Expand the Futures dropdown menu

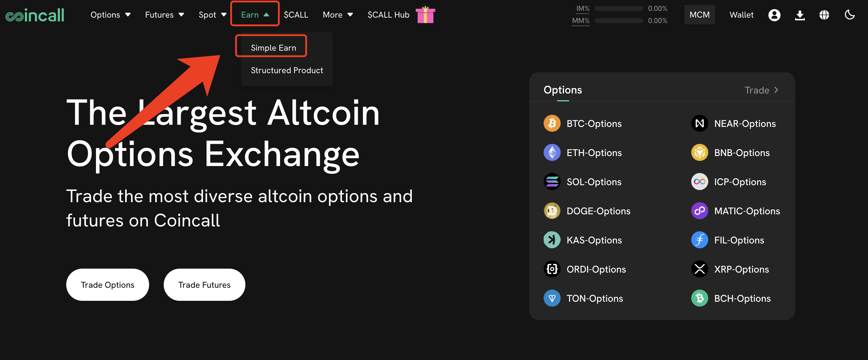tap(164, 15)
